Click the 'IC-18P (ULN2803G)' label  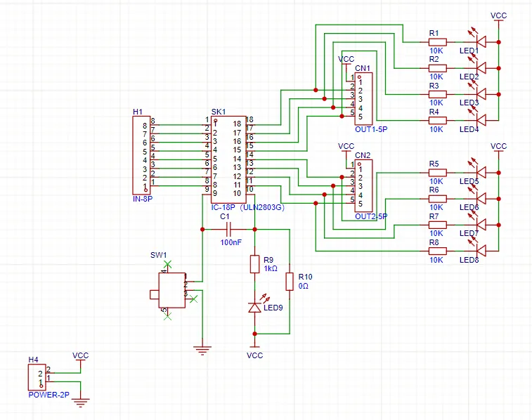248,207
